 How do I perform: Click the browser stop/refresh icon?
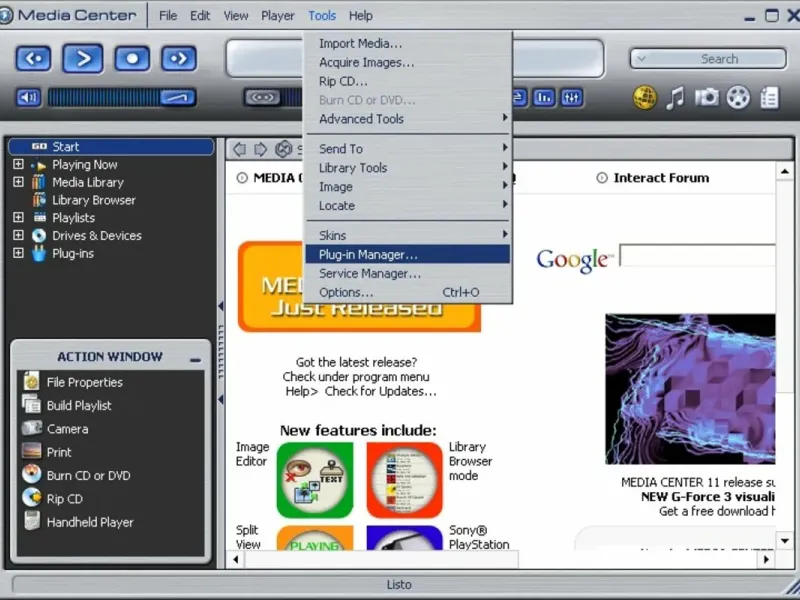(x=283, y=149)
